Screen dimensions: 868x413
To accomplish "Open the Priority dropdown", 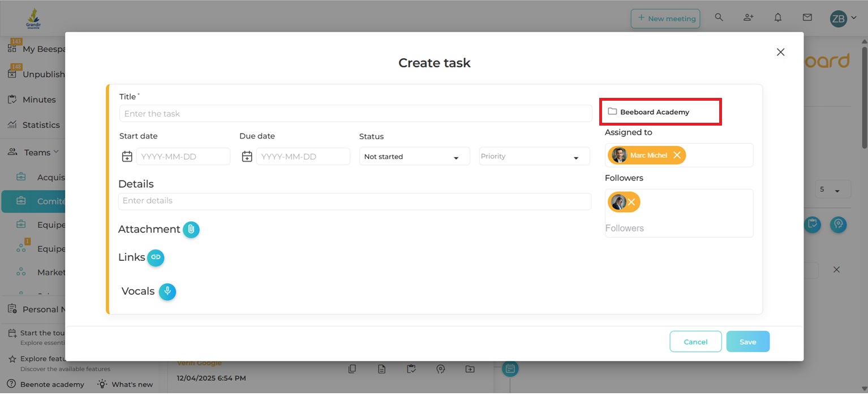I will pyautogui.click(x=534, y=156).
